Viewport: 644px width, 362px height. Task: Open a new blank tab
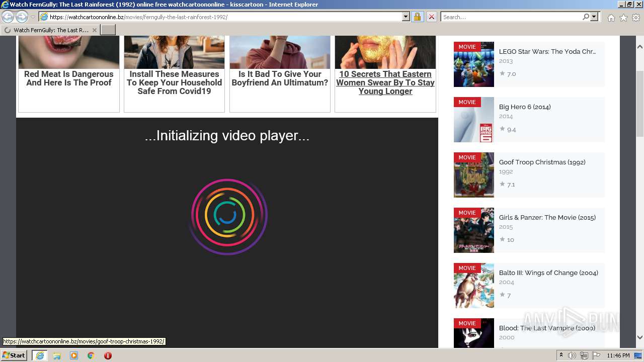108,30
